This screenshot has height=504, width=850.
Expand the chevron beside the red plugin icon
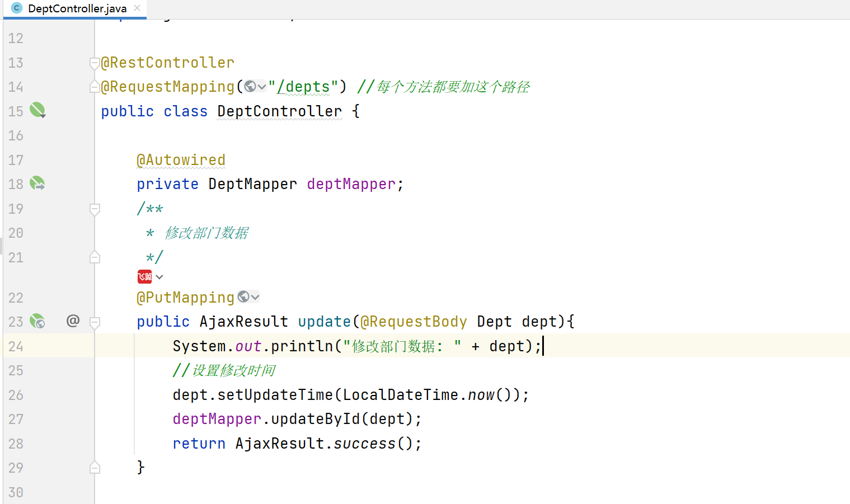pos(159,277)
